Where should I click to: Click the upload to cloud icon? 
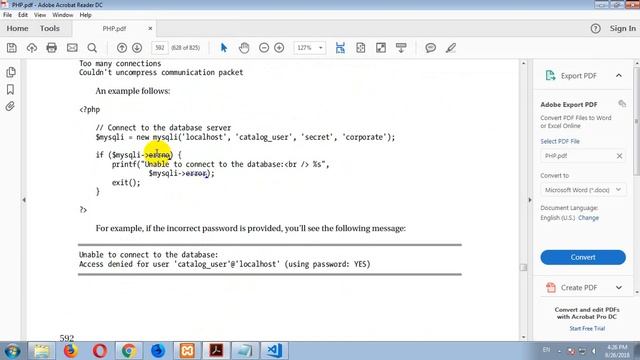click(x=32, y=48)
